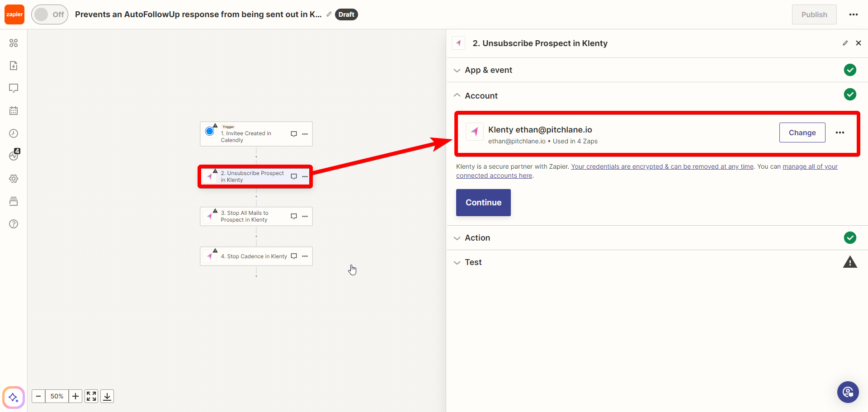Zoom in the canvas with the plus button
This screenshot has height=412, width=868.
75,396
